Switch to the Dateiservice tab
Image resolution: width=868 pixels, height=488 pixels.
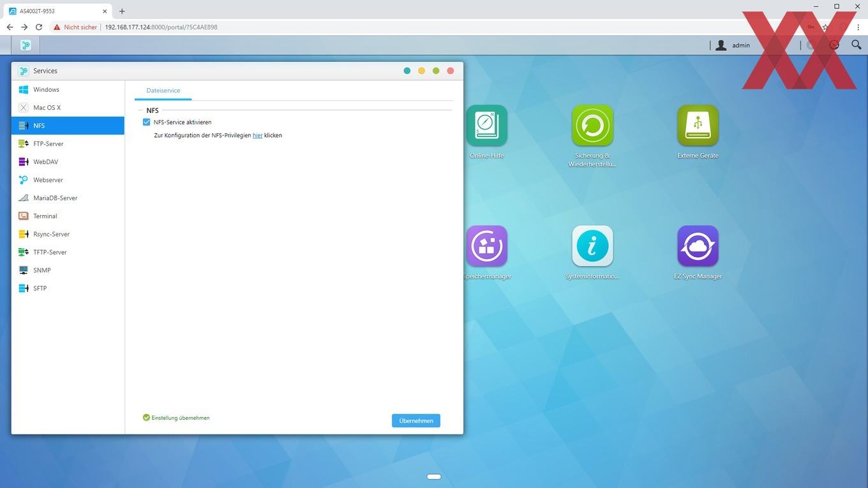click(x=163, y=91)
